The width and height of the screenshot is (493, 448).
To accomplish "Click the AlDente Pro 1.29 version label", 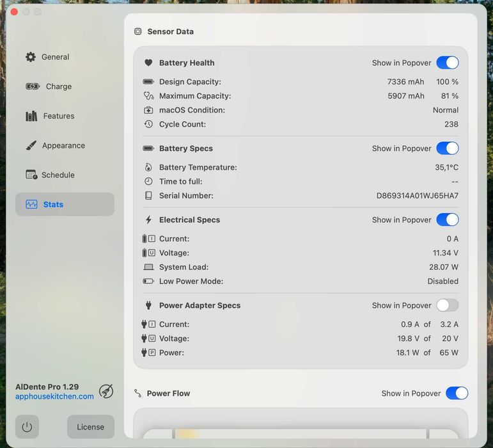I will pos(47,387).
